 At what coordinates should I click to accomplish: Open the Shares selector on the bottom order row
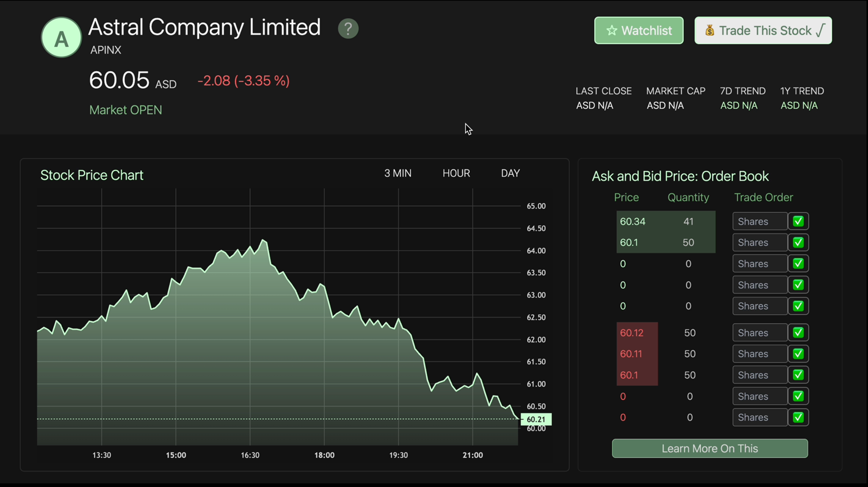point(760,417)
